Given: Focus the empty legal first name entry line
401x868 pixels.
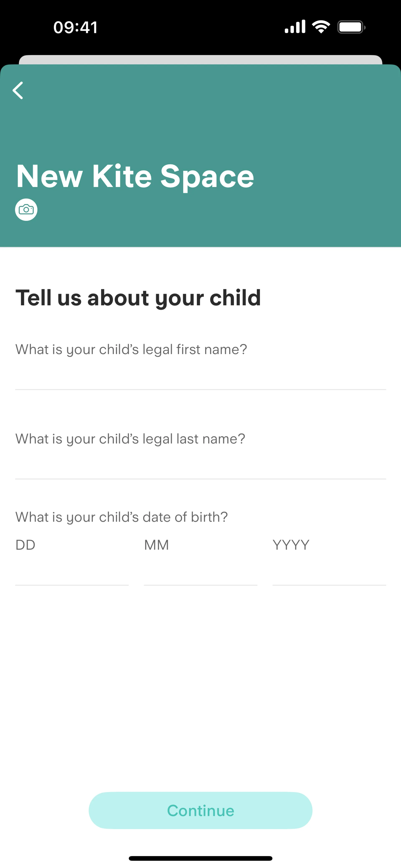Looking at the screenshot, I should tap(200, 377).
